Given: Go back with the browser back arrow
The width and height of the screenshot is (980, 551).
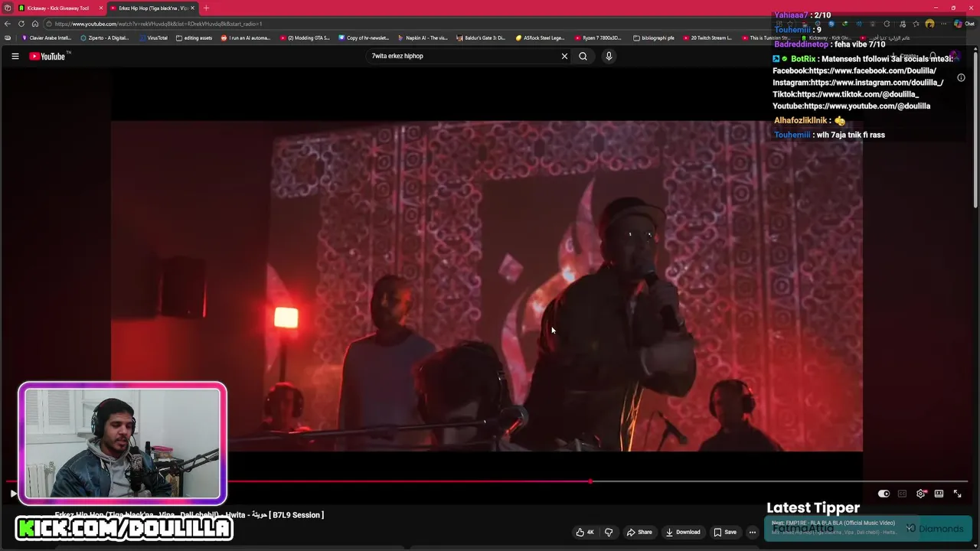Looking at the screenshot, I should (8, 24).
